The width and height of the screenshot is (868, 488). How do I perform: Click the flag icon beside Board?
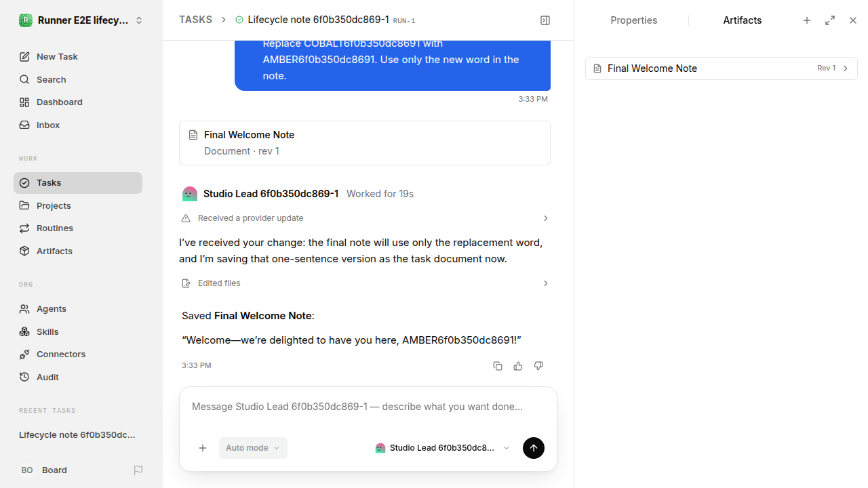[x=138, y=470]
